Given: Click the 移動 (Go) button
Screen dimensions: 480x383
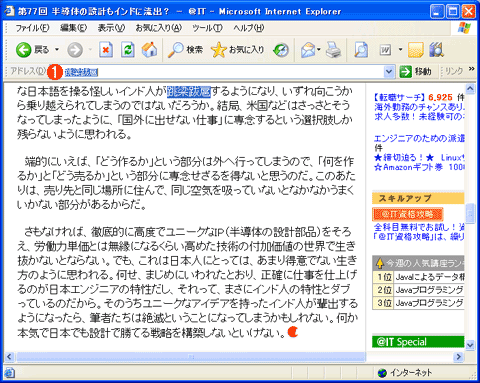Looking at the screenshot, I should pos(416,71).
